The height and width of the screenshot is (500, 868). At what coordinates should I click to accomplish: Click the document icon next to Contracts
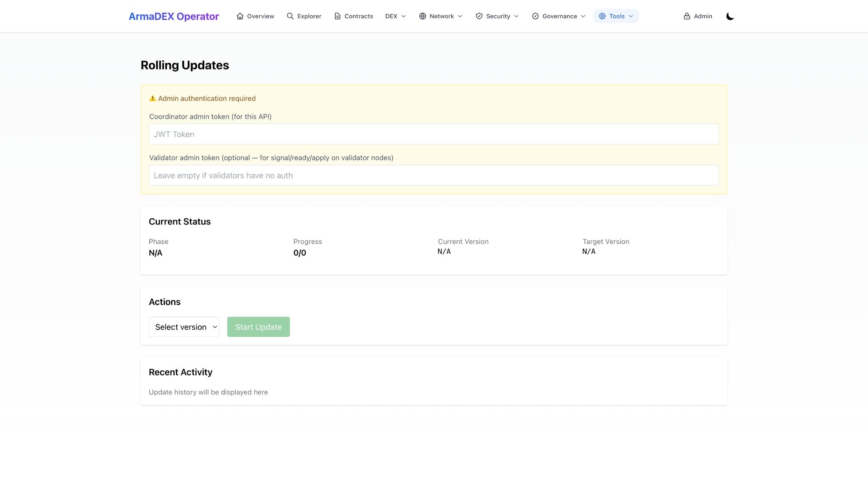point(337,16)
